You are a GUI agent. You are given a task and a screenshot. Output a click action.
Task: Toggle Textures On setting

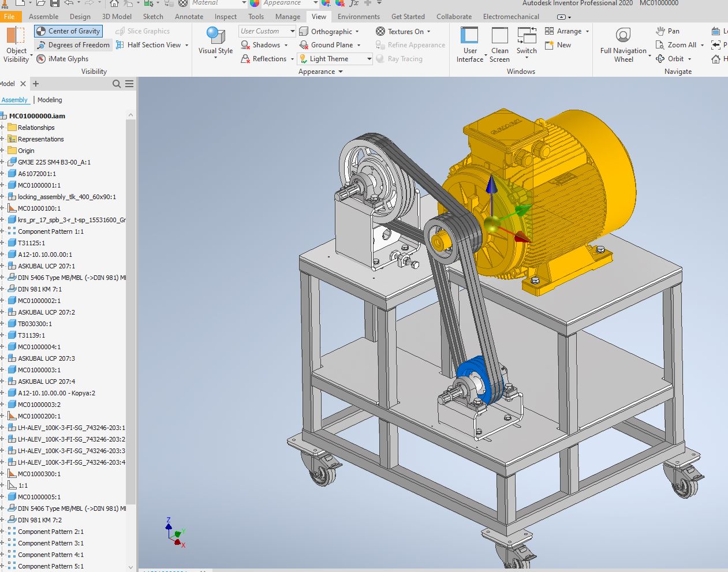coord(400,32)
